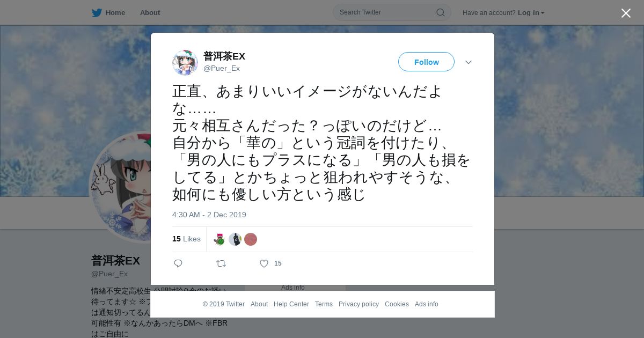Click the red round liker avatar
Screen dimensions: 644x338
tap(251, 239)
